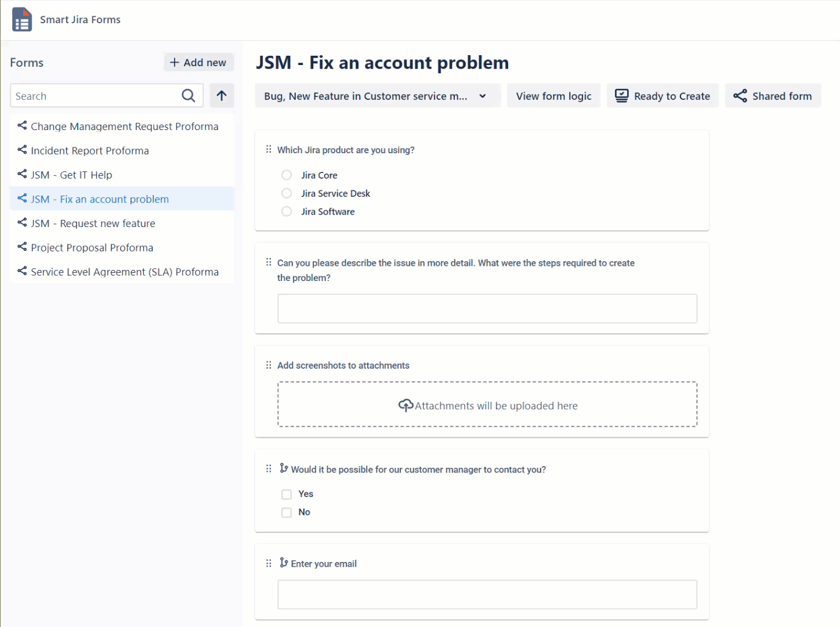Open Incident Report Proforma form
Screen dimensions: 840x627
122,150
